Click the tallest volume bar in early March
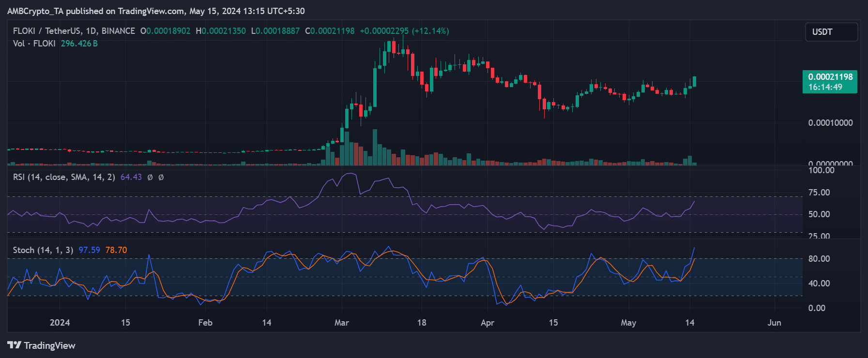Image resolution: width=868 pixels, height=358 pixels. [x=375, y=147]
